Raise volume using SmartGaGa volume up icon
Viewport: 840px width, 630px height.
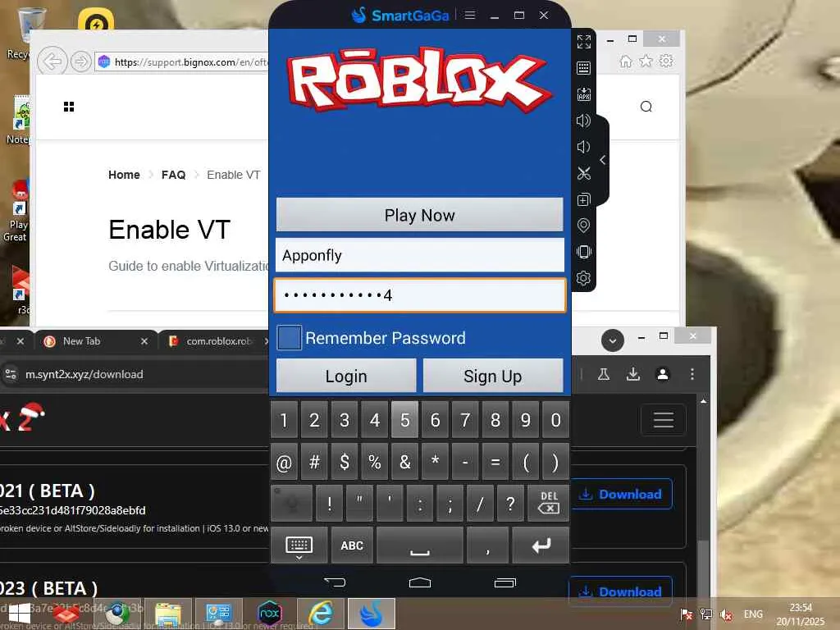(584, 121)
